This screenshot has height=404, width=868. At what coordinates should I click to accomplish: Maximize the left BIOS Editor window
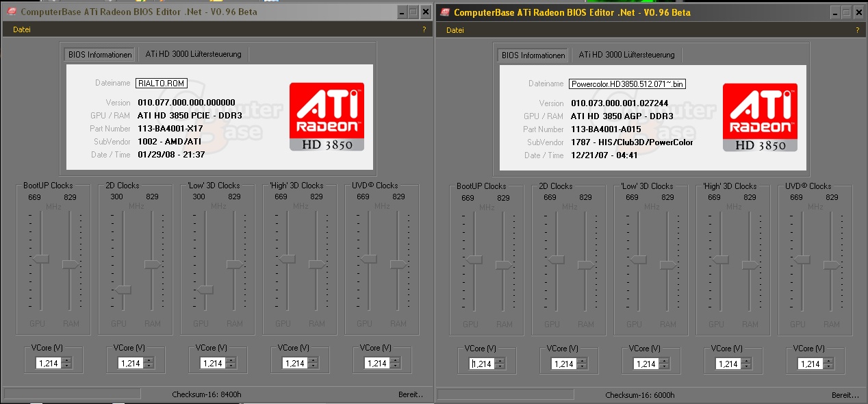coord(413,12)
